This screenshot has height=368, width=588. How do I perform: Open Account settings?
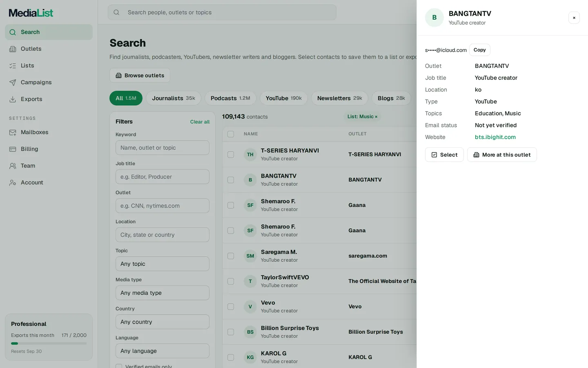(49, 182)
